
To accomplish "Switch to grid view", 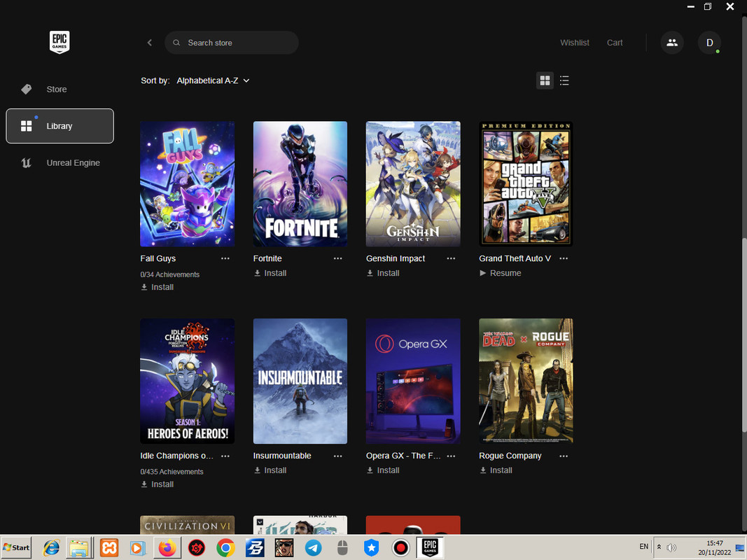I will (545, 80).
